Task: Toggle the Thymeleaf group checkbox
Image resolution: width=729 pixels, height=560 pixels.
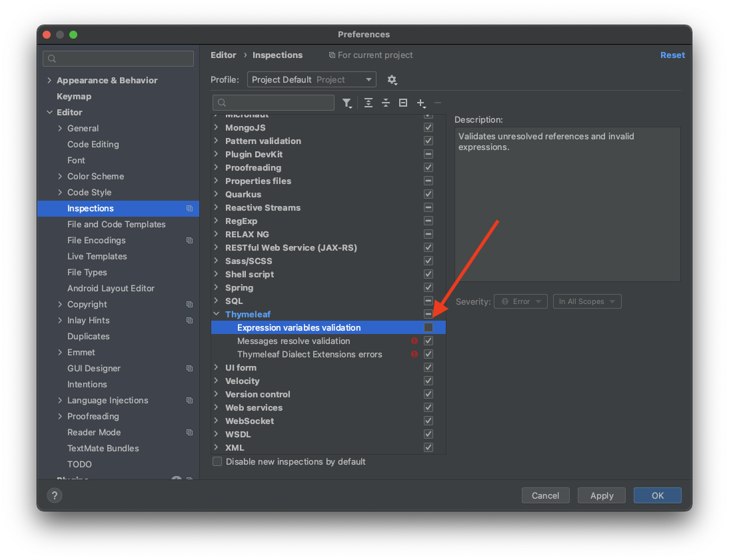Action: 428,315
